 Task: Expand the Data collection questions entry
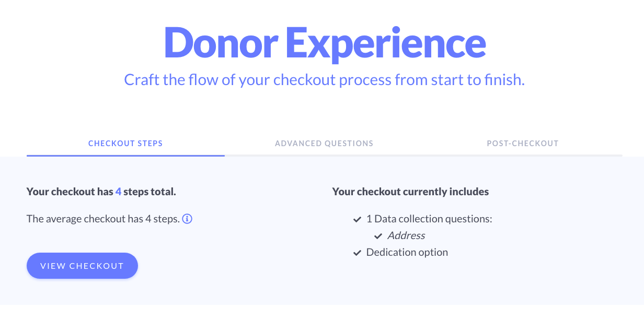[429, 219]
